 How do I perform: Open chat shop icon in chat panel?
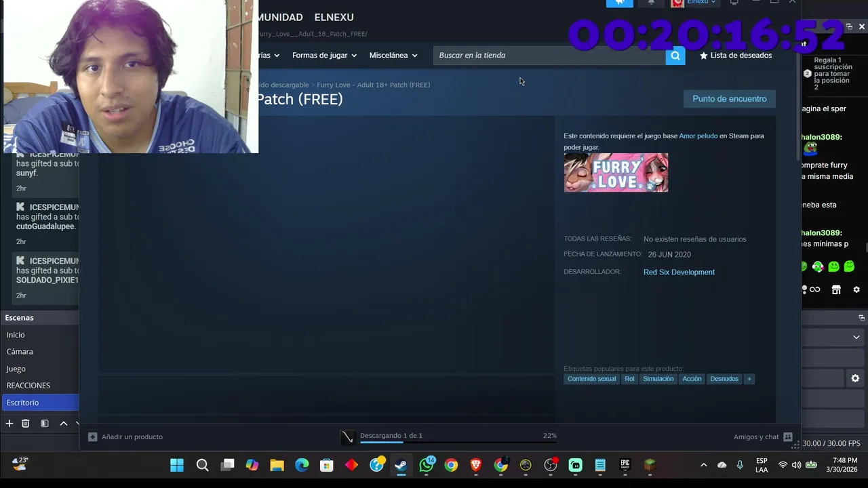coord(836,289)
